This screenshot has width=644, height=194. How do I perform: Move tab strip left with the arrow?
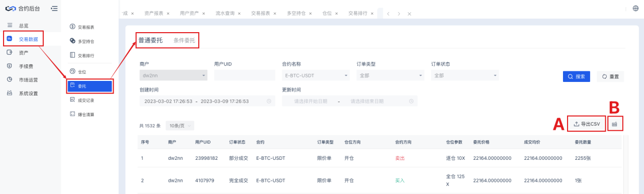388,14
